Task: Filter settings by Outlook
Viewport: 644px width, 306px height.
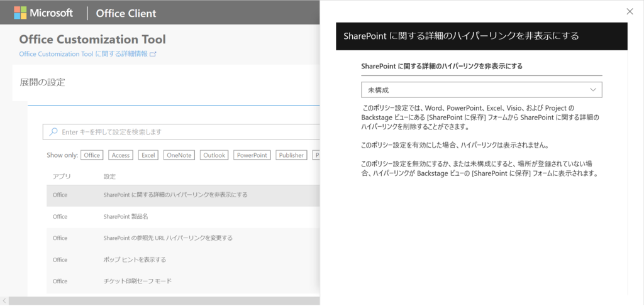Action: (214, 155)
